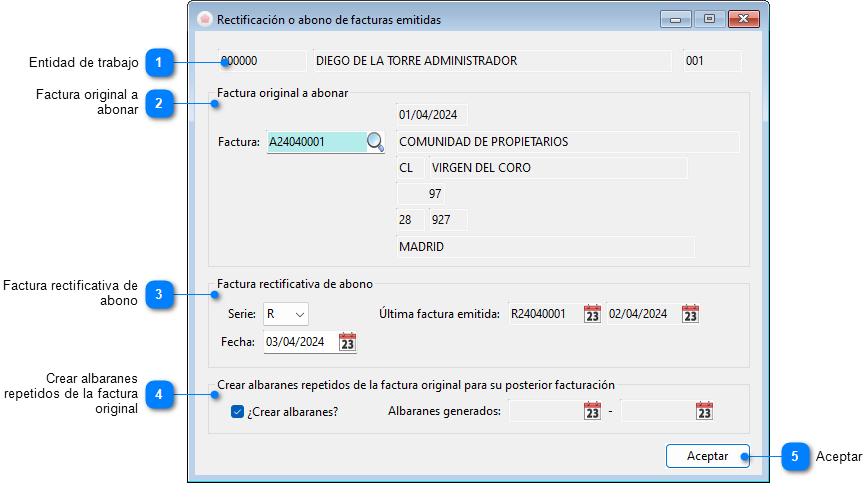This screenshot has width=865, height=483.
Task: Click the Fecha date input field
Action: 300,342
